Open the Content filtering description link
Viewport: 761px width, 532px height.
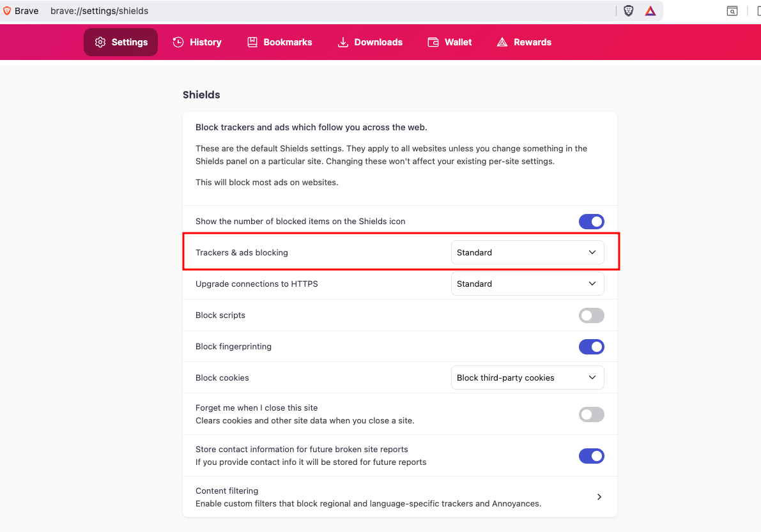point(368,503)
